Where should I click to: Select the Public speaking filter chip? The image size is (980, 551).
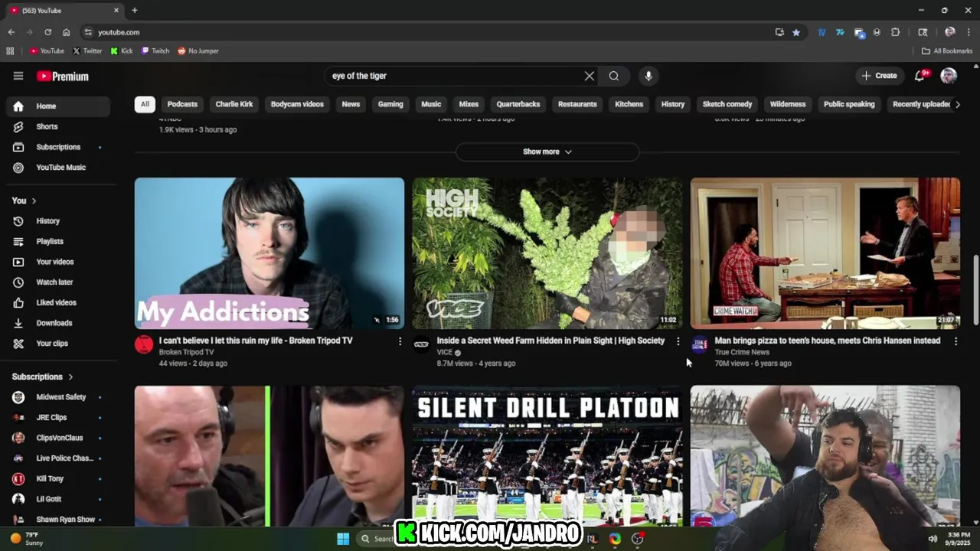pos(849,104)
